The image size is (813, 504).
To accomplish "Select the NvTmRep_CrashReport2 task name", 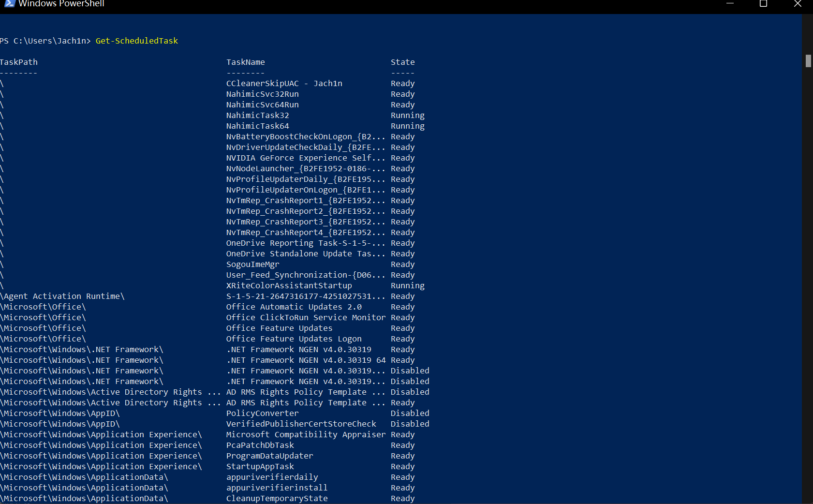I will click(306, 211).
